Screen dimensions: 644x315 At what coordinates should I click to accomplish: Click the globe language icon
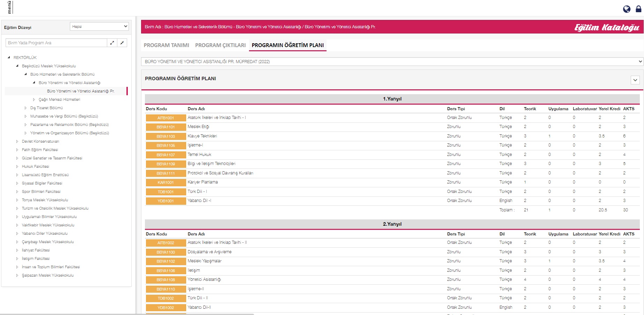point(627,9)
